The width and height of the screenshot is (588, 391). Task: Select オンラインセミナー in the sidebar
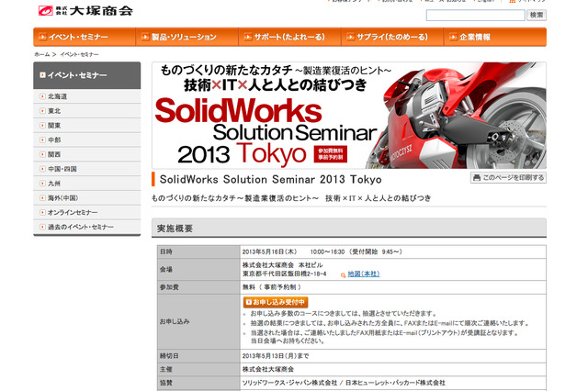[x=87, y=212]
